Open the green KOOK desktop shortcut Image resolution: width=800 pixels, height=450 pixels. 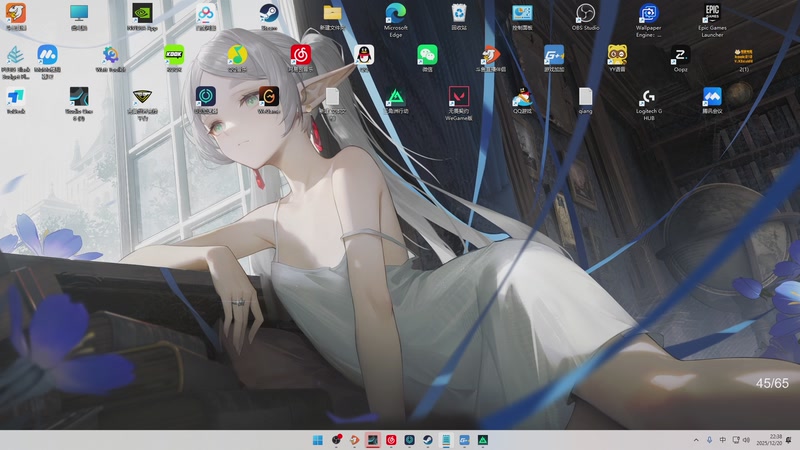coord(174,58)
